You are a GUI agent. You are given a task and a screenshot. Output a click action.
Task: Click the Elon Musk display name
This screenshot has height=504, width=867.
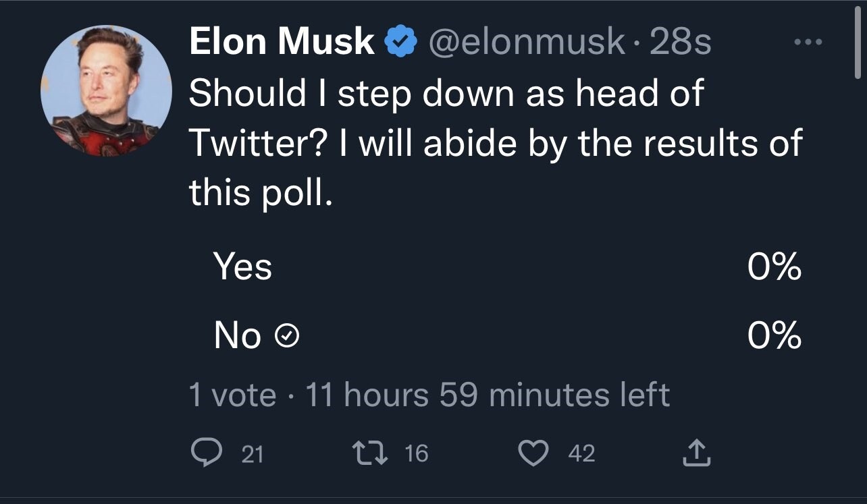tap(282, 43)
